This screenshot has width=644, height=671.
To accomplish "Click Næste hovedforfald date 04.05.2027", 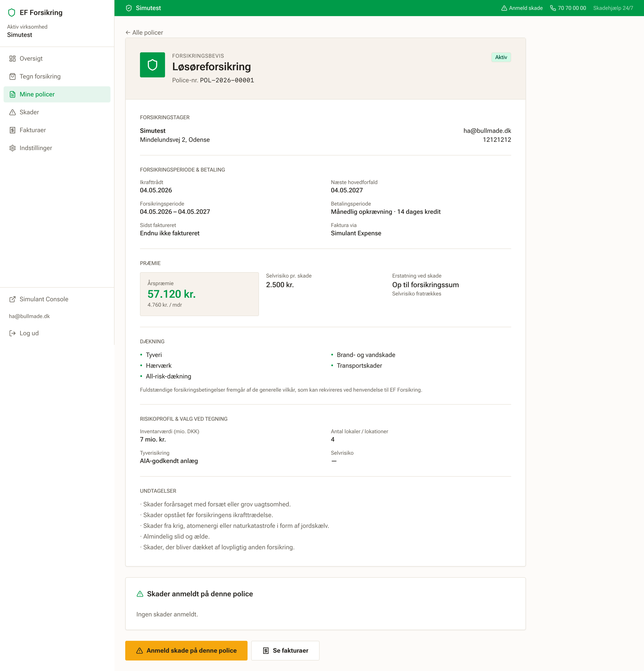I will (347, 190).
